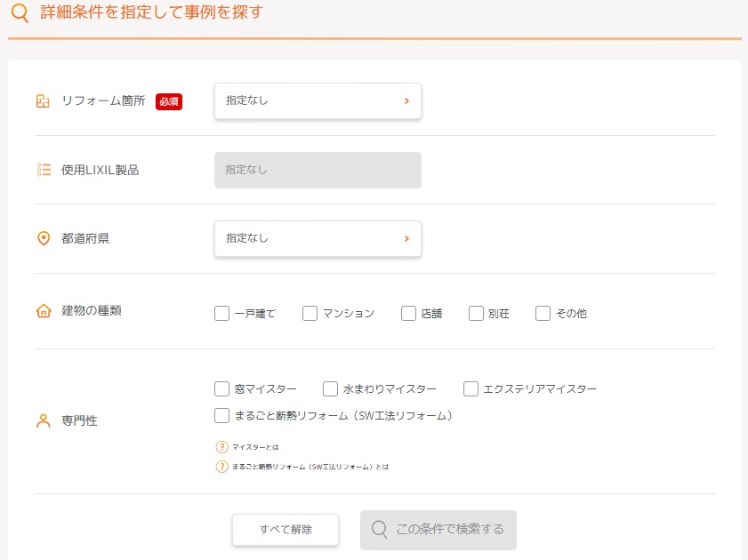Tick the マンション checkbox

pos(310,313)
